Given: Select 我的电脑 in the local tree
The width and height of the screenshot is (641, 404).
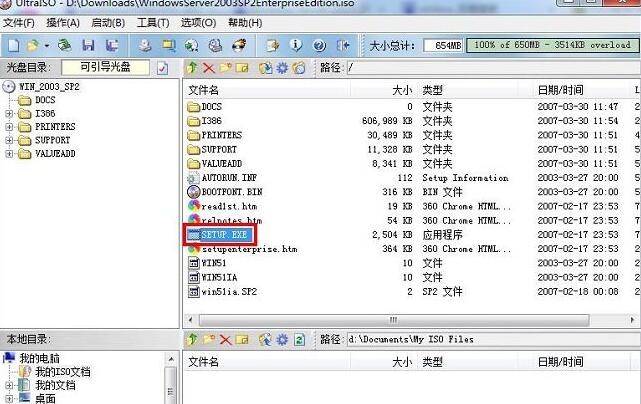Looking at the screenshot, I should click(39, 358).
